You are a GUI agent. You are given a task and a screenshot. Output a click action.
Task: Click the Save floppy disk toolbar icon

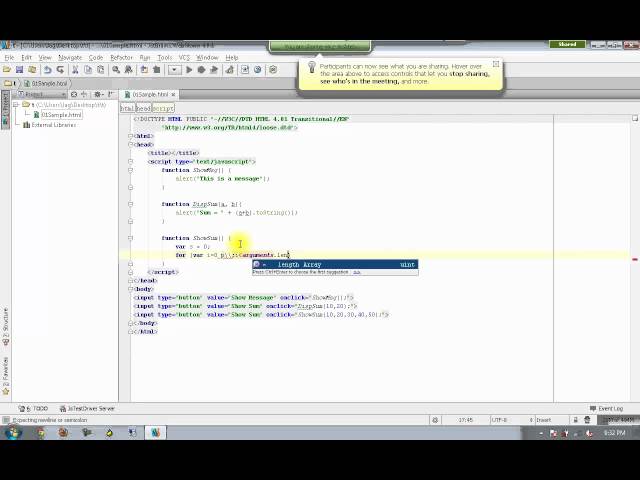tap(19, 70)
